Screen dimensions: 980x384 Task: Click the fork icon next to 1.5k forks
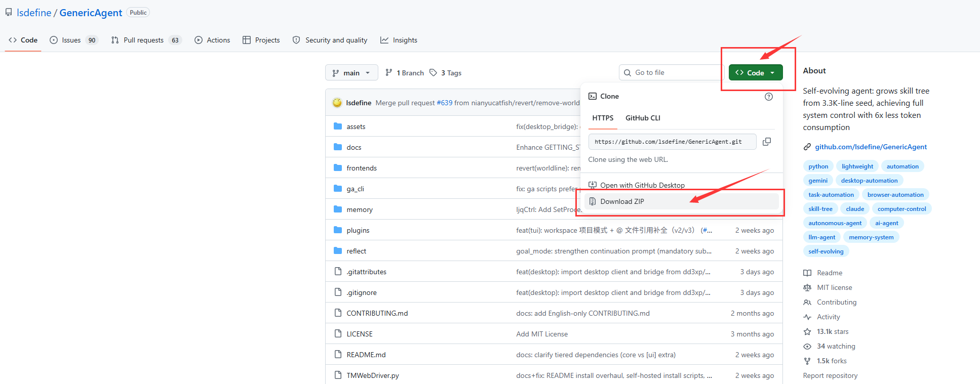coord(807,361)
